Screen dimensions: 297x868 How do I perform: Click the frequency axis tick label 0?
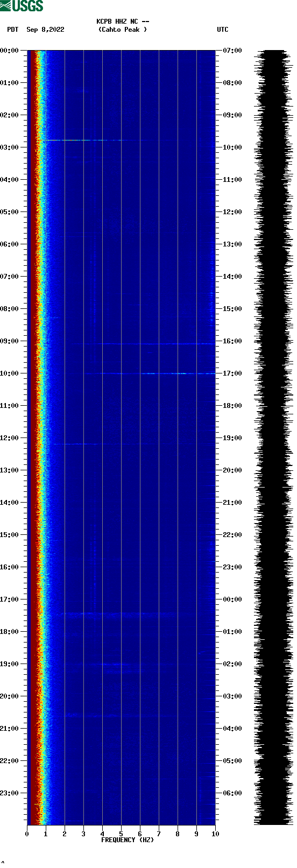[x=27, y=834]
